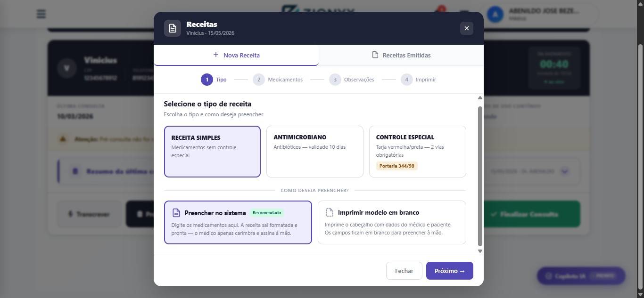Go to step 1 Tipo
The width and height of the screenshot is (644, 298).
214,80
